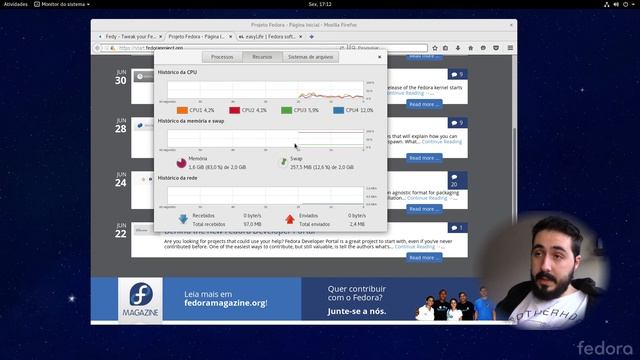The image size is (640, 360).
Task: Click Read more on Jun 30 post
Action: (x=424, y=104)
